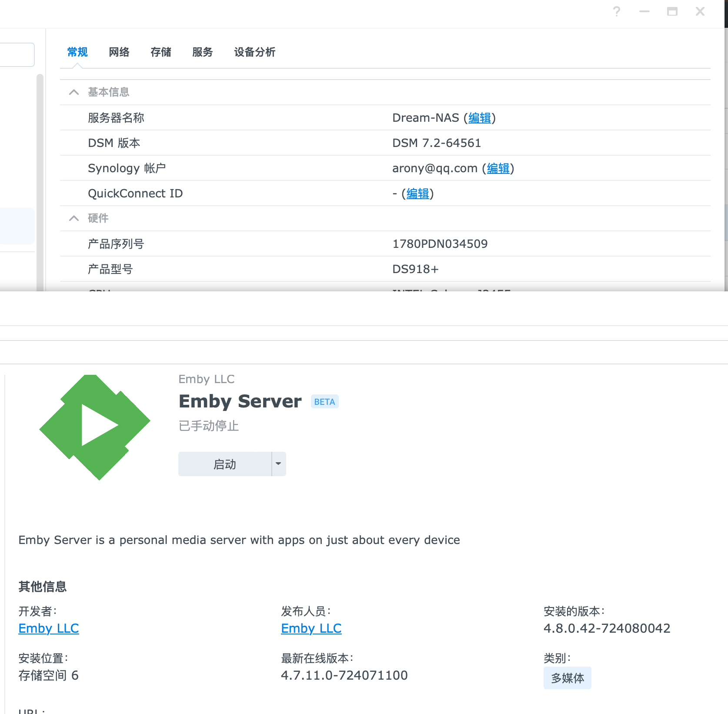Click latest online version 4.7.11.0-724071100
The height and width of the screenshot is (714, 728).
point(344,675)
